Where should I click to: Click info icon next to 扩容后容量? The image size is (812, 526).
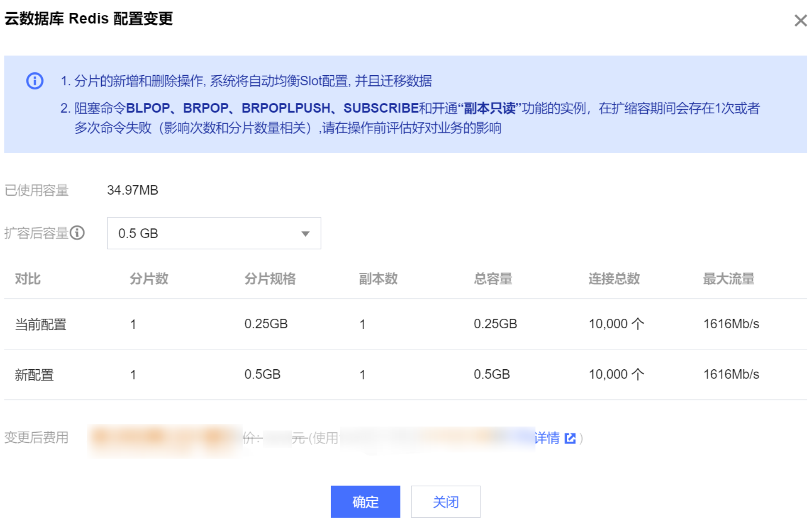click(77, 232)
